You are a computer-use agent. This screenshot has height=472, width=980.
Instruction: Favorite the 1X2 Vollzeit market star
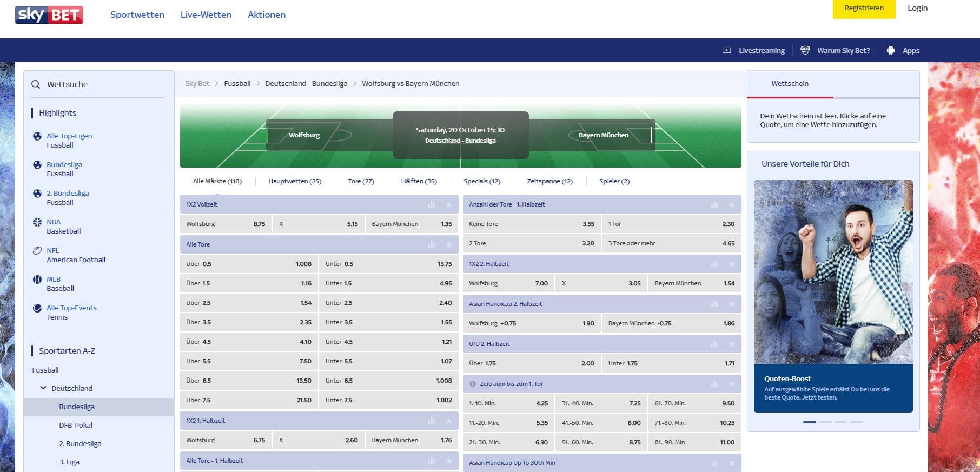point(449,204)
